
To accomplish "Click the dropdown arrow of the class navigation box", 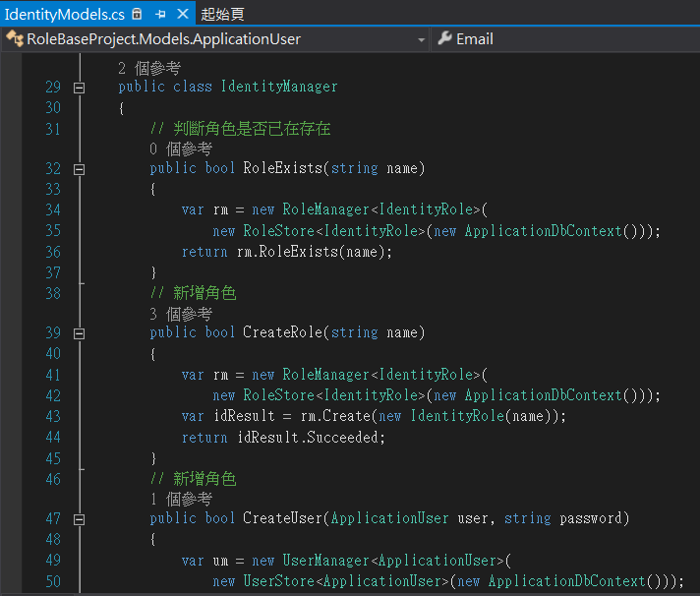I will tap(421, 39).
